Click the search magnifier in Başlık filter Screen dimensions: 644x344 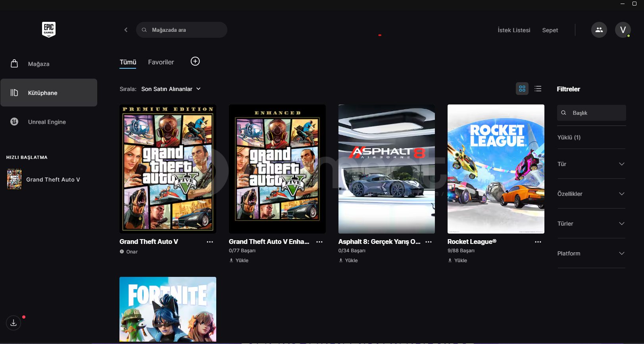563,113
